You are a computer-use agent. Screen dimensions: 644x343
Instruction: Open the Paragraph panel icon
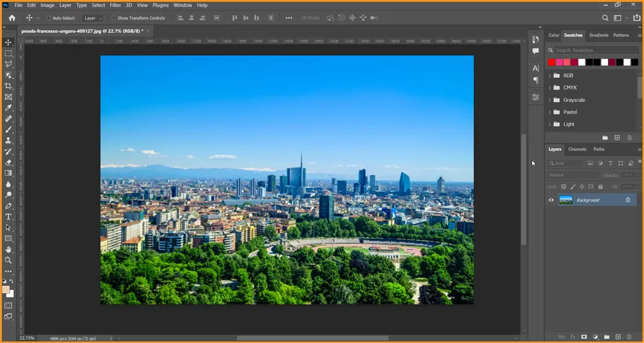tap(536, 80)
